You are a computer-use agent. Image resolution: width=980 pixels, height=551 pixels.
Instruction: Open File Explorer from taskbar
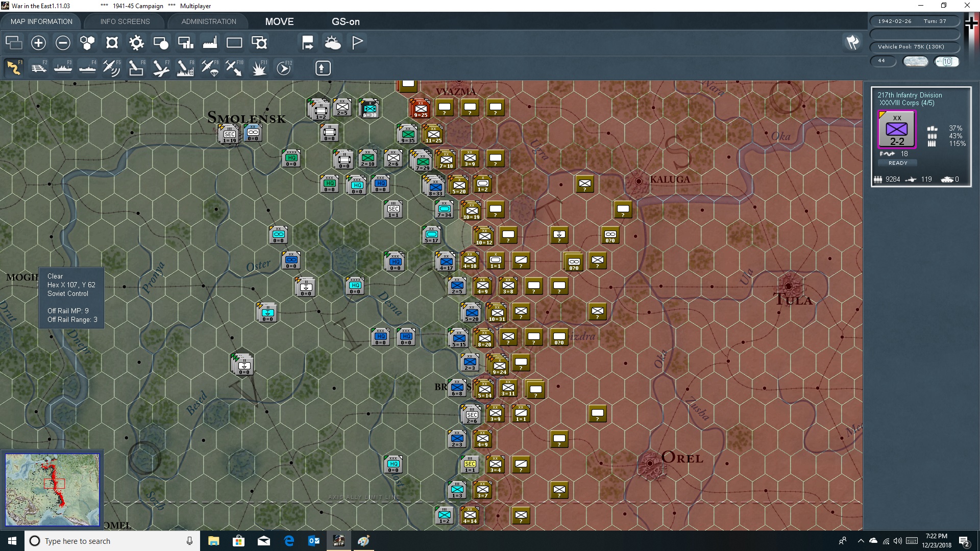point(213,541)
